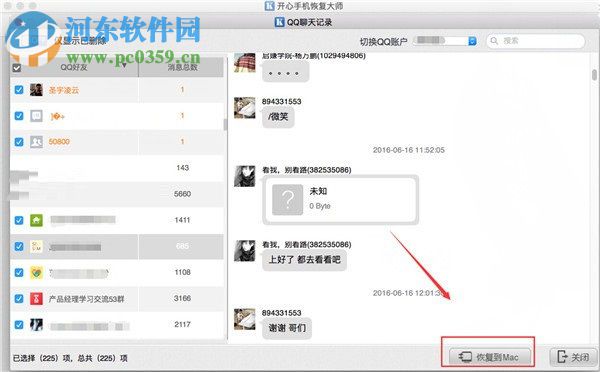Screen dimensions: 600x372
Task: Click the magnifier icon in search box
Action: click(x=494, y=41)
